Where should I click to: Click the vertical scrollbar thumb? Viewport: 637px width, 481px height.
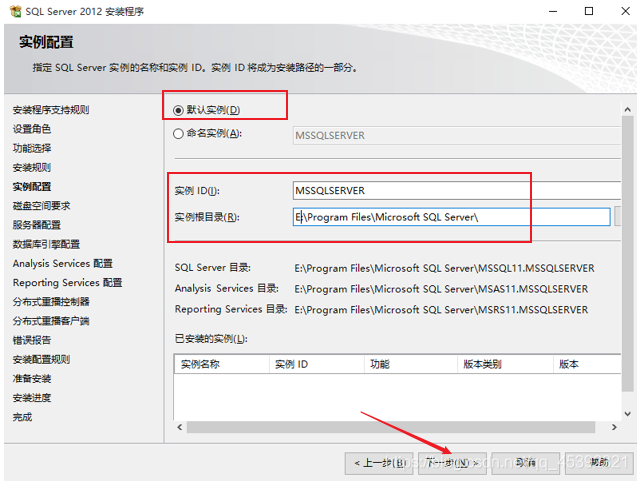pyautogui.click(x=627, y=254)
